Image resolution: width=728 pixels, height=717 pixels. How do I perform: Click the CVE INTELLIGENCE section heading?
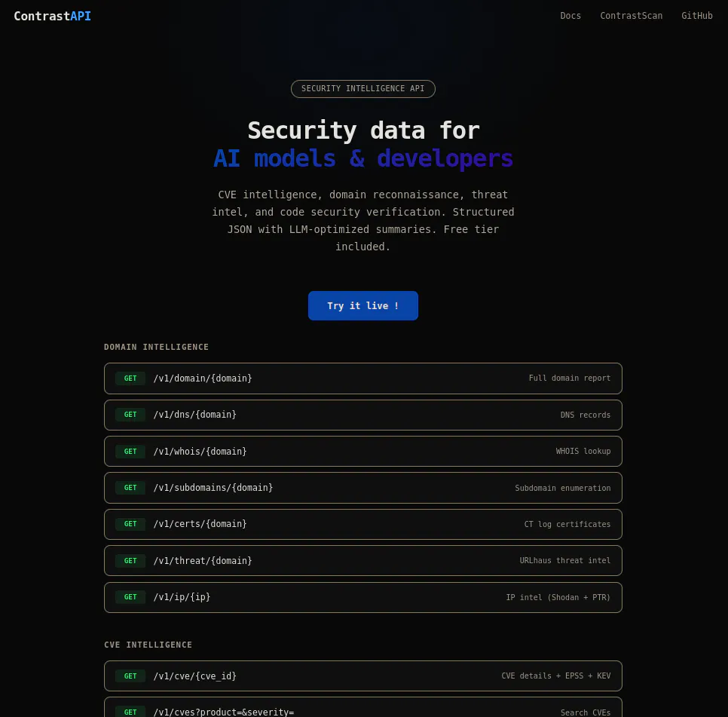point(148,645)
